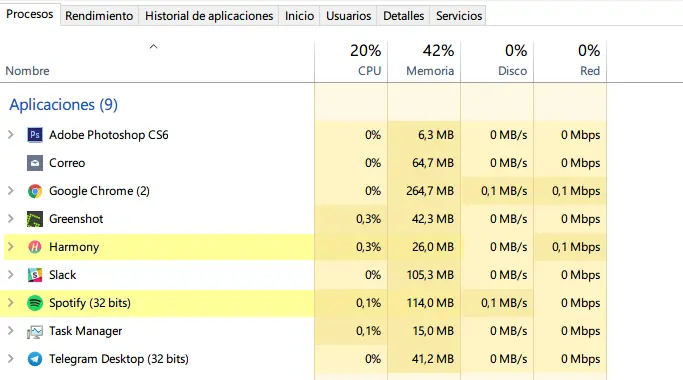683x380 pixels.
Task: Sort processes by CPU column
Action: (351, 61)
